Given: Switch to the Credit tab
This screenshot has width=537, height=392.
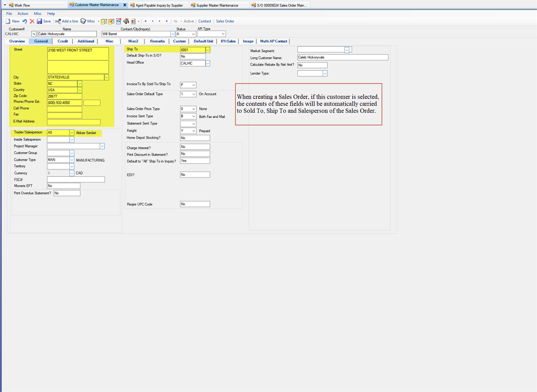Looking at the screenshot, I should point(63,41).
